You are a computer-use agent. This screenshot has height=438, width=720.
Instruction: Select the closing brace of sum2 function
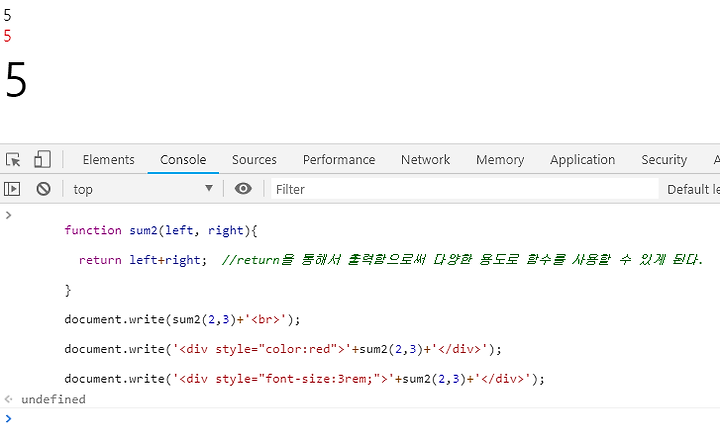click(x=68, y=290)
